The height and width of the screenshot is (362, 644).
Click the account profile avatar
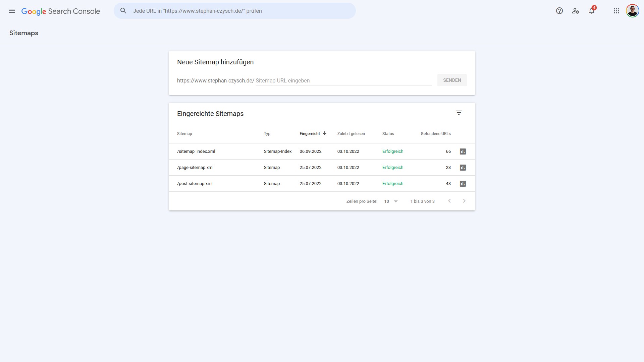click(632, 11)
